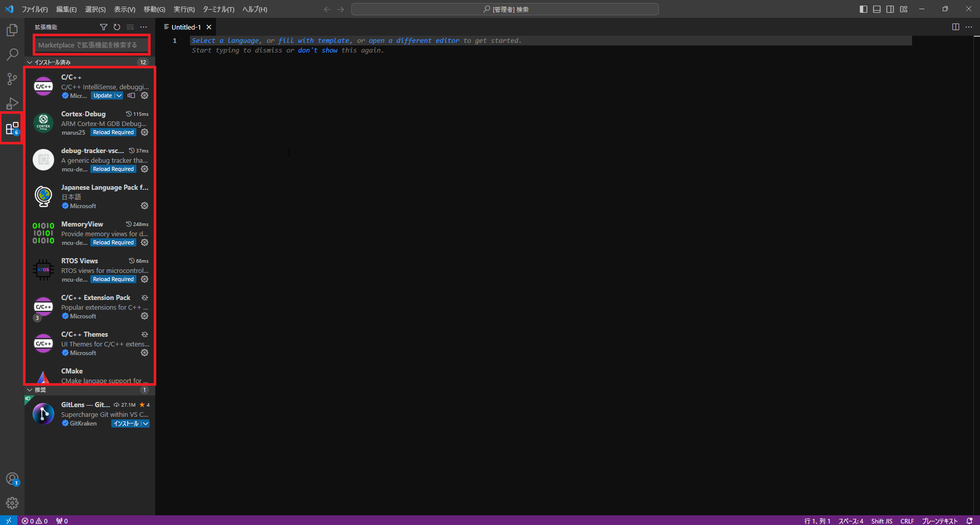Click Reload Required for Cortex-Debug
This screenshot has height=525, width=980.
[x=113, y=132]
